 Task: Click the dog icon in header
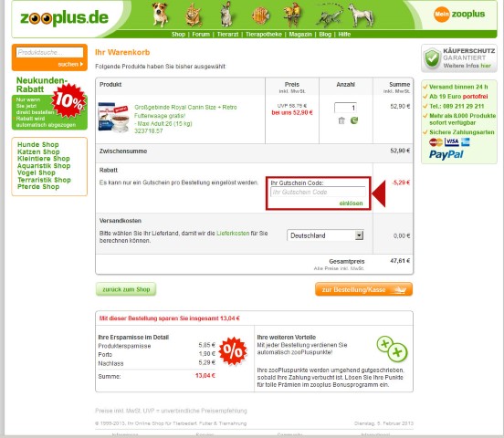pyautogui.click(x=160, y=15)
